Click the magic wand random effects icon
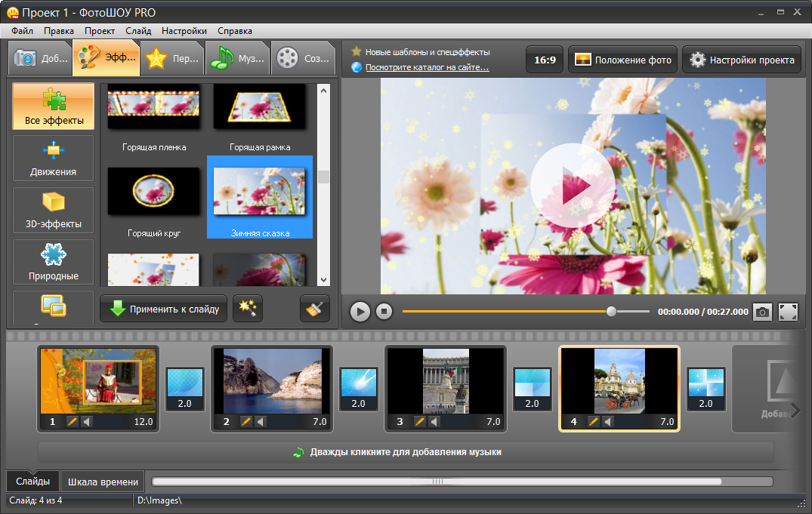The height and width of the screenshot is (514, 812). pos(248,309)
